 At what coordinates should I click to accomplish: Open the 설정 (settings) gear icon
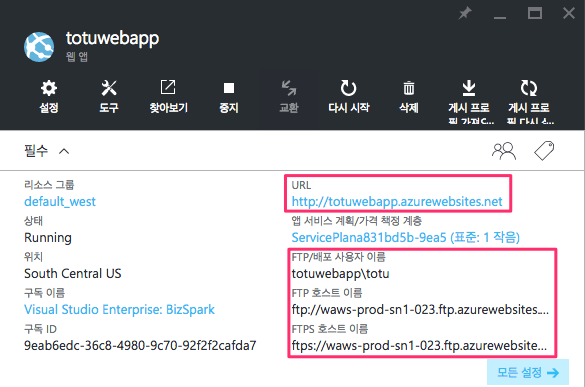point(49,88)
